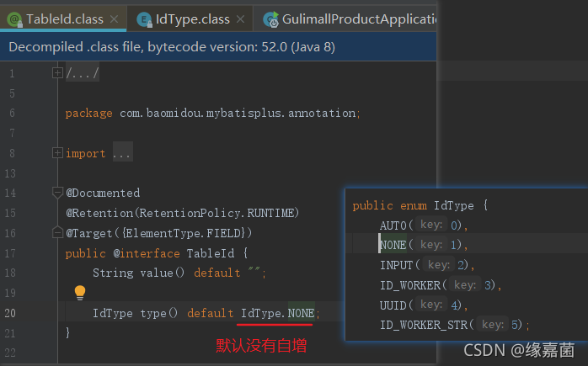Click the String value() method declaration

click(138, 273)
